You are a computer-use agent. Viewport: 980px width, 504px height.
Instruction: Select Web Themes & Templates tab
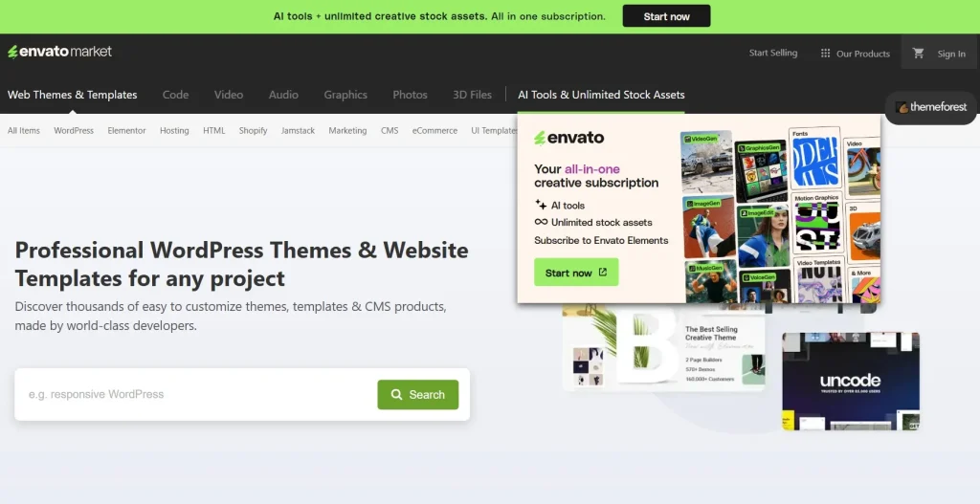tap(73, 95)
